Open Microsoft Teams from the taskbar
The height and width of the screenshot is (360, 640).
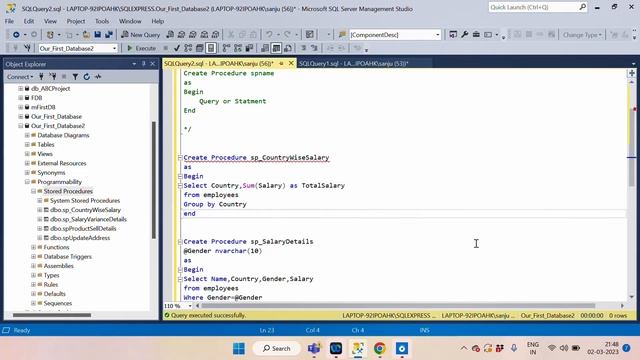click(314, 348)
